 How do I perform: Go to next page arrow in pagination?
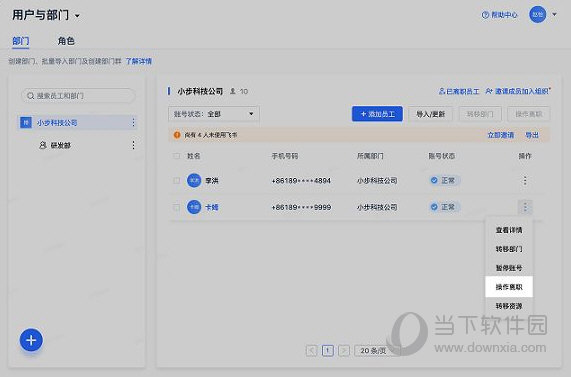pos(344,350)
